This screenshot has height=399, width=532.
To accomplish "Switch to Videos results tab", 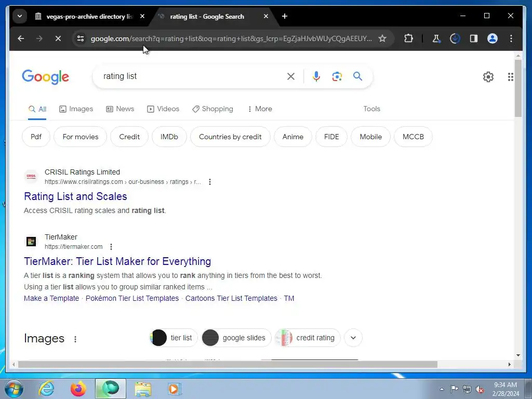I will click(163, 109).
